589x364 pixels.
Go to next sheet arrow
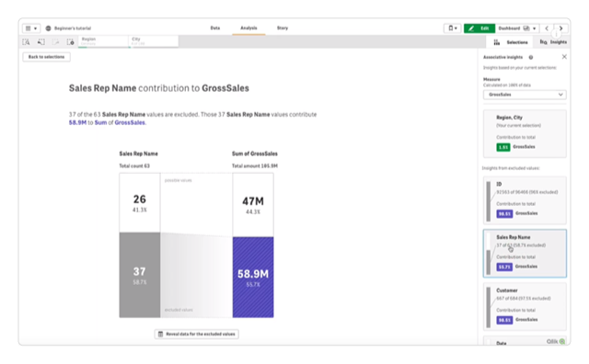(560, 28)
